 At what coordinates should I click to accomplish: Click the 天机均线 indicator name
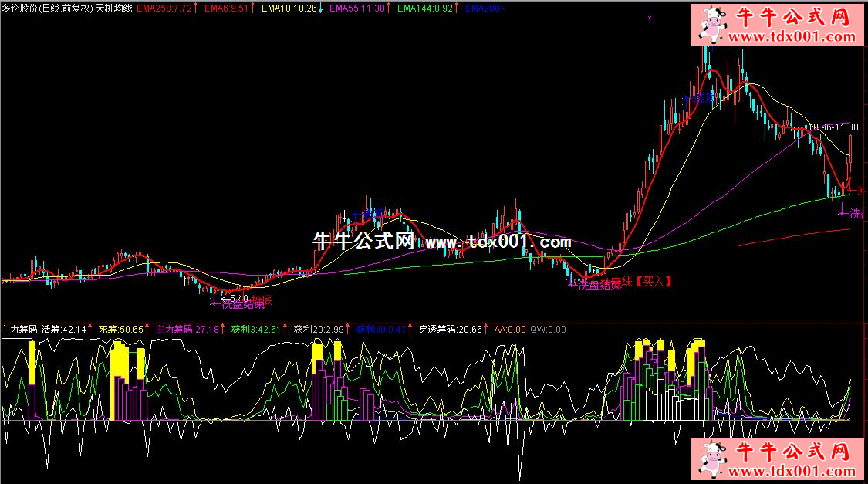point(113,8)
